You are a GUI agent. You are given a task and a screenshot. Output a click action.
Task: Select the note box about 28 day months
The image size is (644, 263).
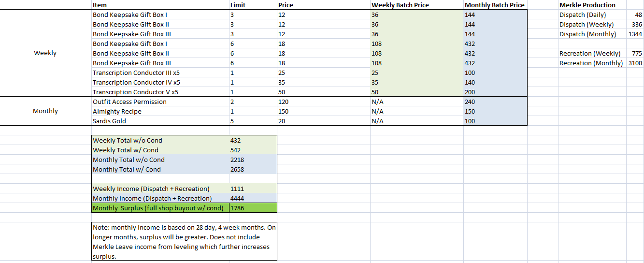point(184,242)
